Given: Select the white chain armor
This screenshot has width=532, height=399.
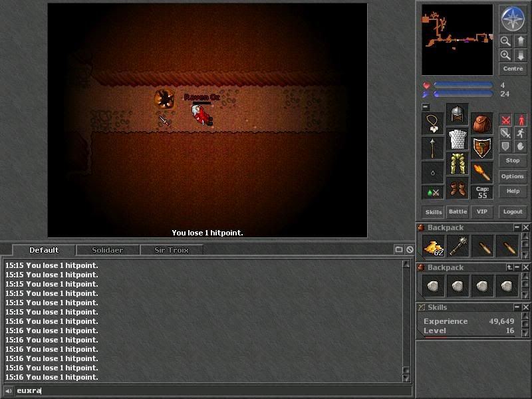Looking at the screenshot, I should pos(458,139).
